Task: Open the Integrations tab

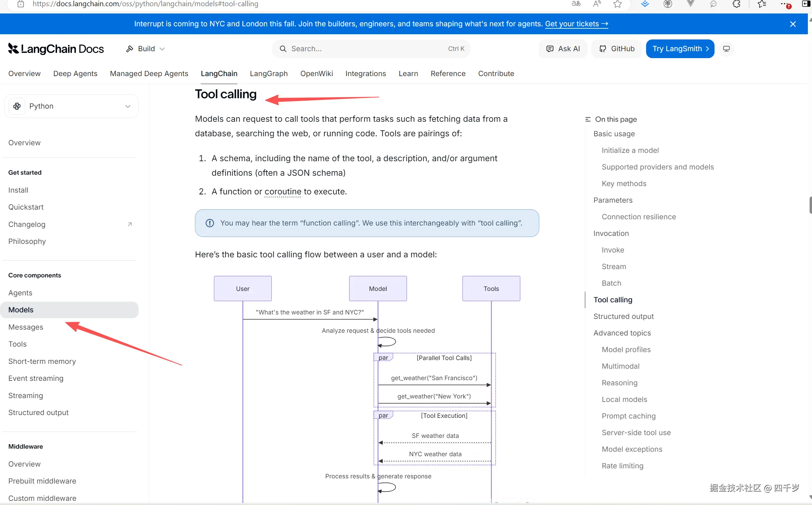Action: coord(366,74)
